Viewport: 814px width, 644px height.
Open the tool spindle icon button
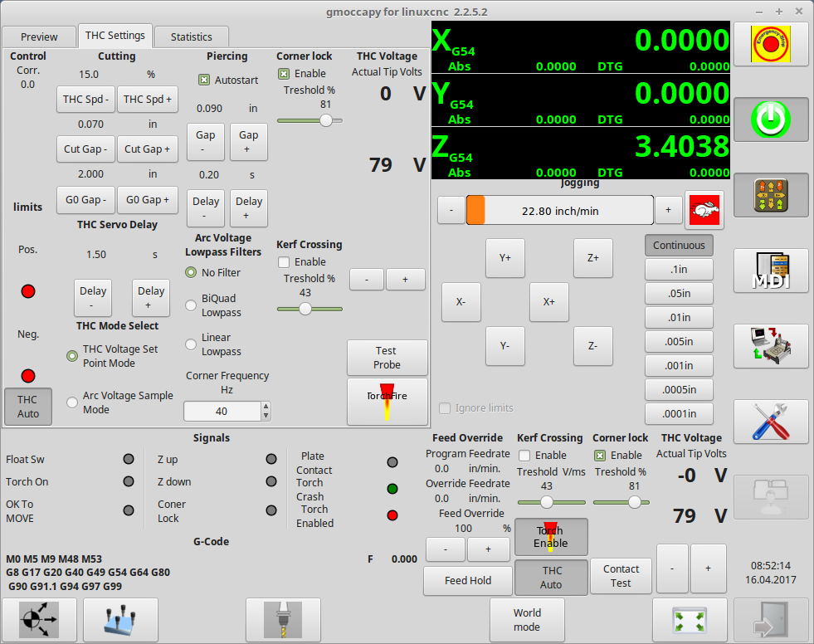point(283,620)
